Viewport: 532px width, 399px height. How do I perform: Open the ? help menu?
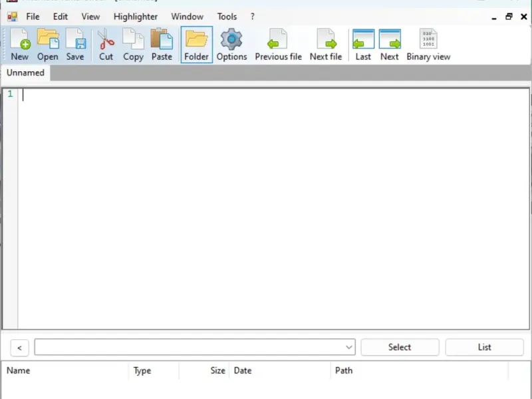tap(253, 17)
